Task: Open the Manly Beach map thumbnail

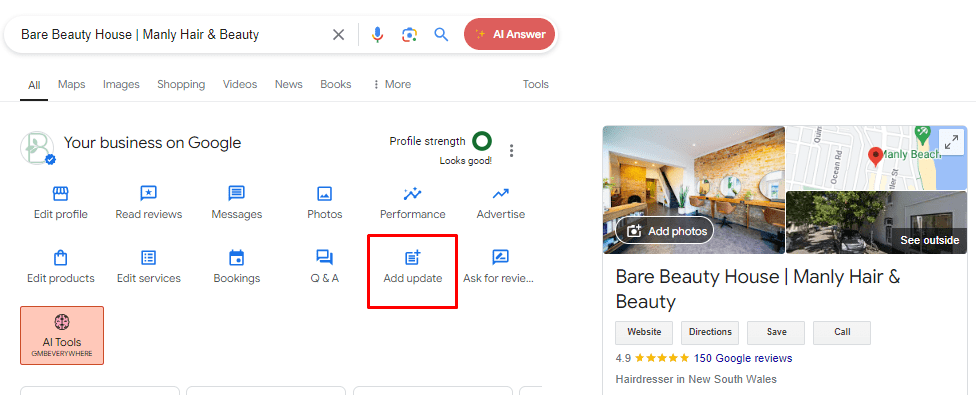Action: 876,158
